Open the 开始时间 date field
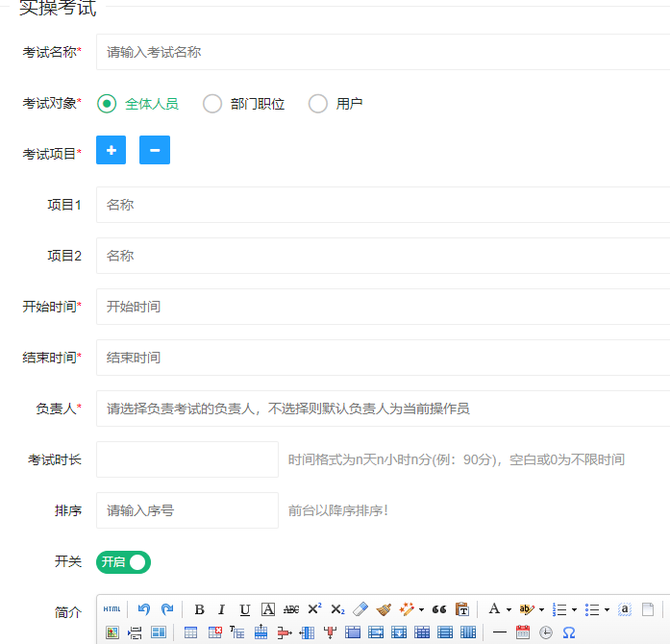This screenshot has width=670, height=644. tap(383, 307)
